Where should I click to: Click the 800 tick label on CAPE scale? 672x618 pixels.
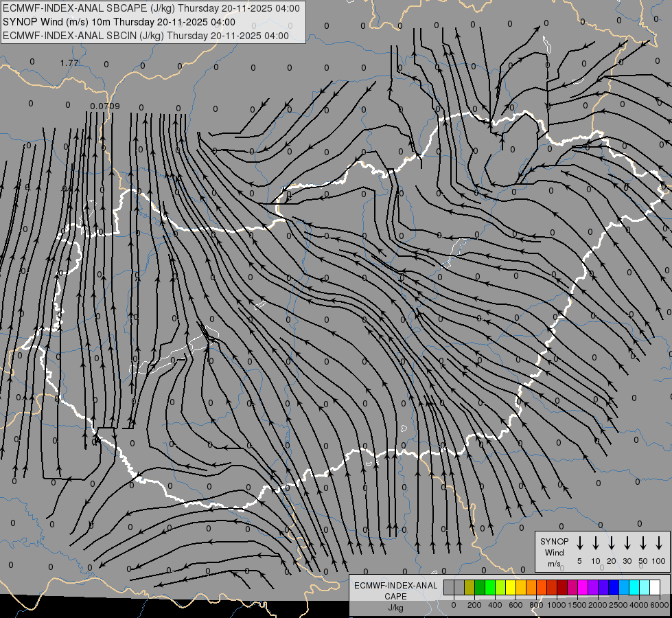point(536,605)
